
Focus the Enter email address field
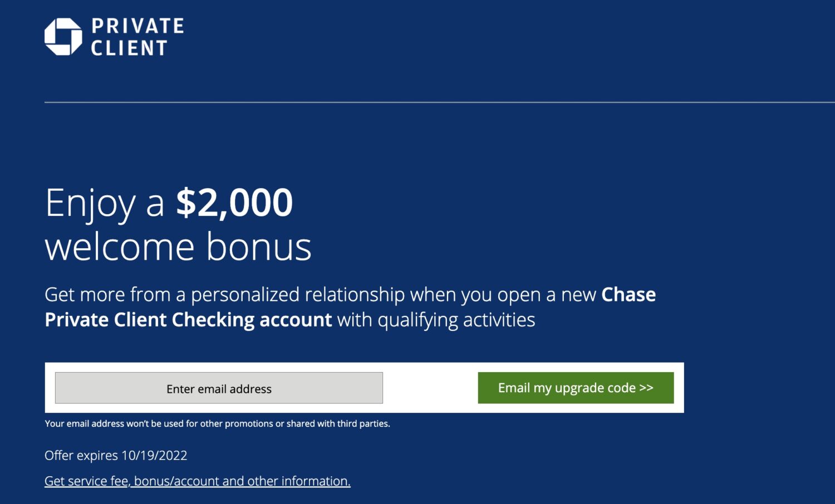(x=219, y=388)
